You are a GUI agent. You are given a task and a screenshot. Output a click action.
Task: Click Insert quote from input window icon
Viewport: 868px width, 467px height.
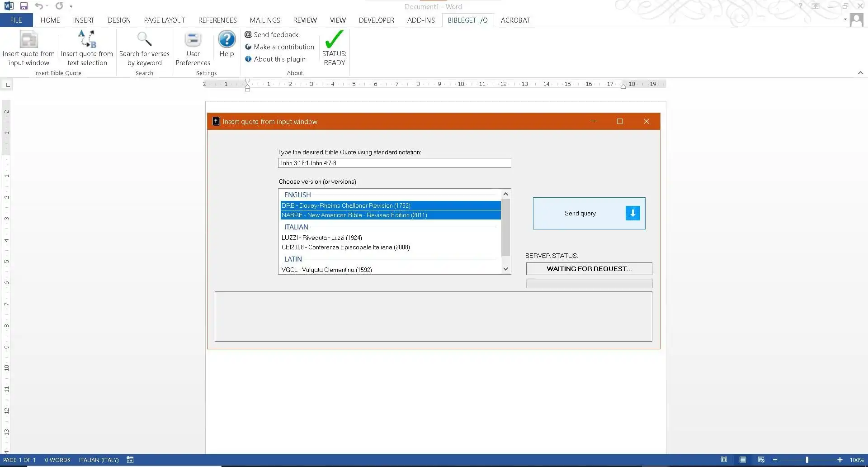[x=28, y=40]
